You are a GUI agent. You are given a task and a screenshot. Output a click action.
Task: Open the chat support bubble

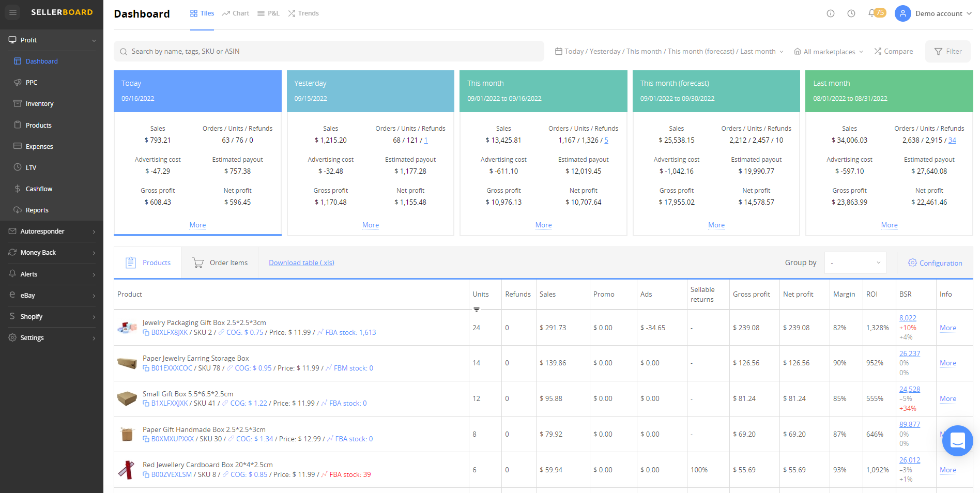click(958, 441)
